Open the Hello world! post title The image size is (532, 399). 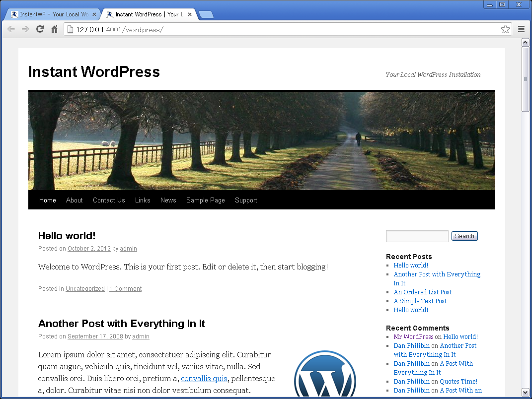tap(67, 236)
